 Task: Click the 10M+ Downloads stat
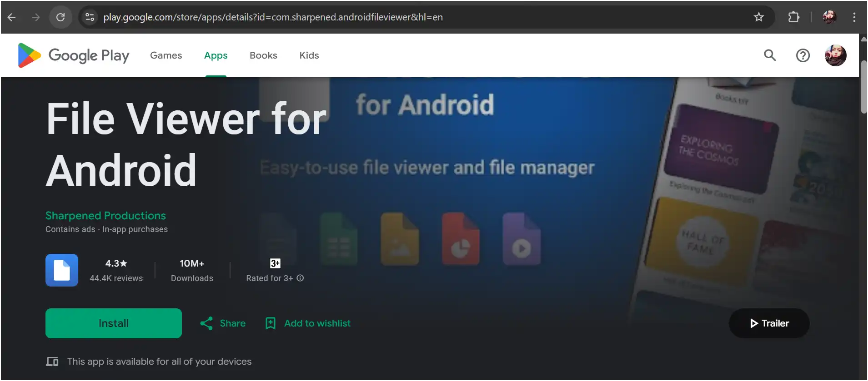192,271
